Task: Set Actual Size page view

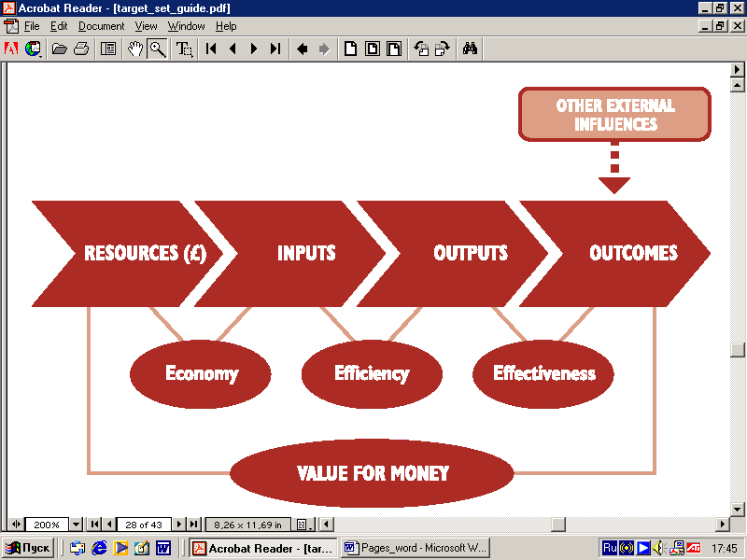Action: (351, 49)
